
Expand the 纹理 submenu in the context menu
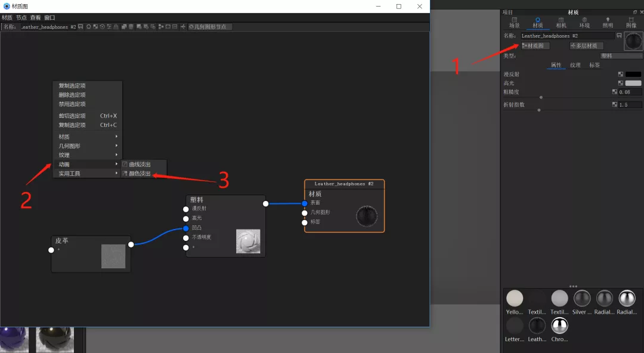pyautogui.click(x=88, y=155)
